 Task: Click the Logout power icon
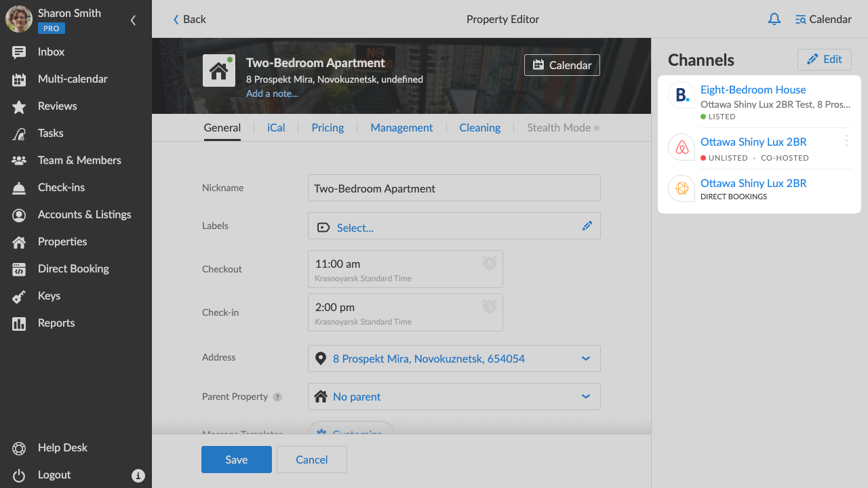(x=19, y=475)
